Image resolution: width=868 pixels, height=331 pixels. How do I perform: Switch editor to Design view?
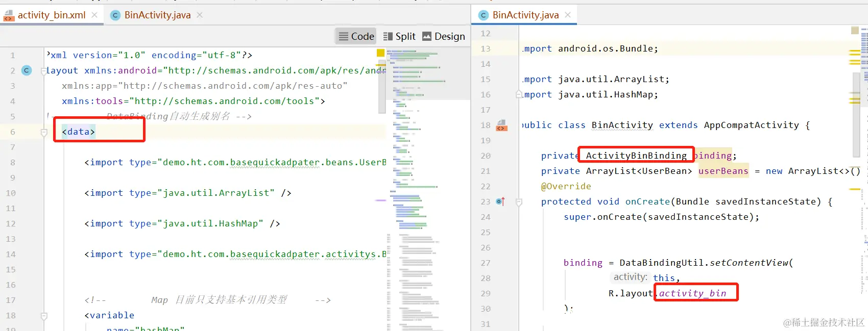coord(444,36)
